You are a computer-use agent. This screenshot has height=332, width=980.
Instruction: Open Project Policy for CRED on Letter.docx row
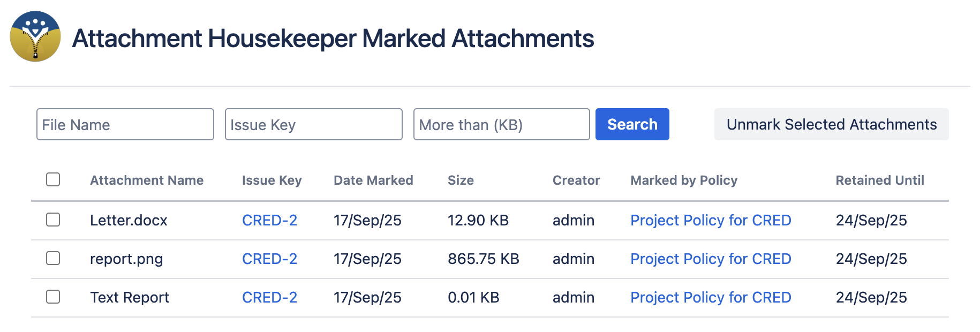click(711, 220)
